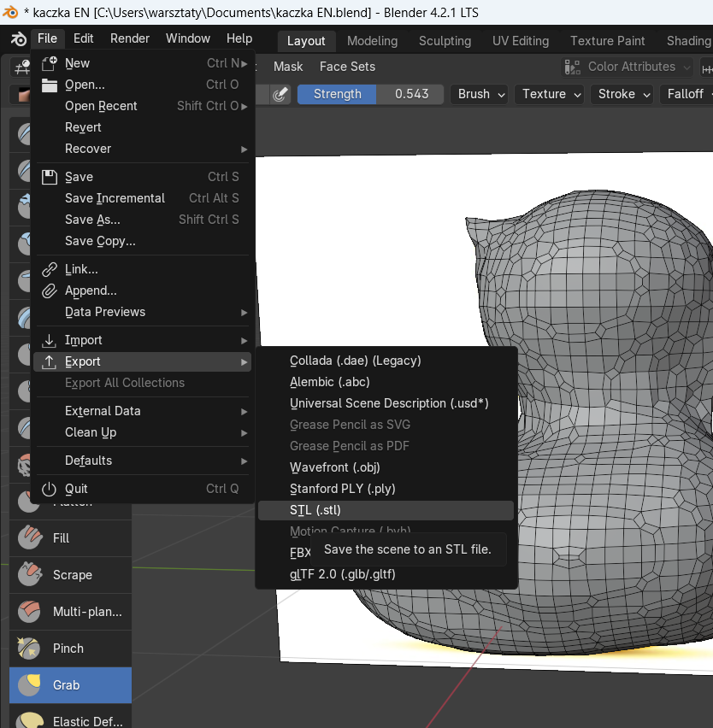
Task: Select the Fill sculpt brush icon
Action: (29, 538)
